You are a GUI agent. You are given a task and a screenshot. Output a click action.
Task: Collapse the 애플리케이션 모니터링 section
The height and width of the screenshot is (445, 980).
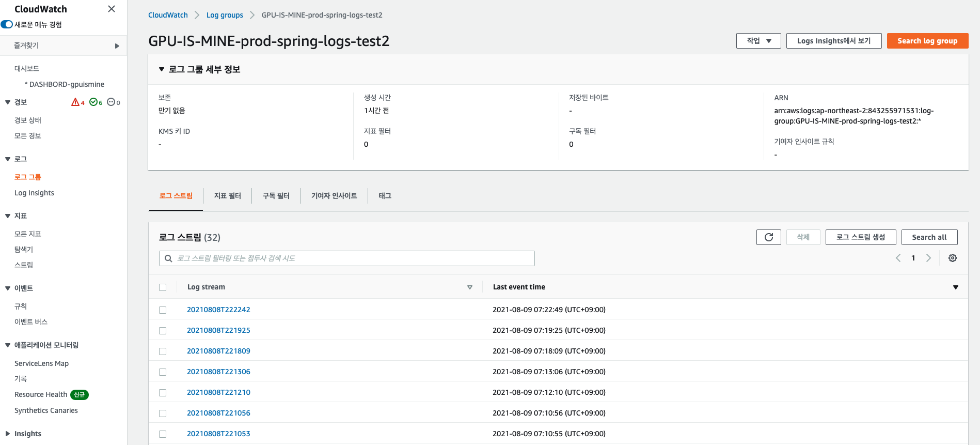click(8, 345)
